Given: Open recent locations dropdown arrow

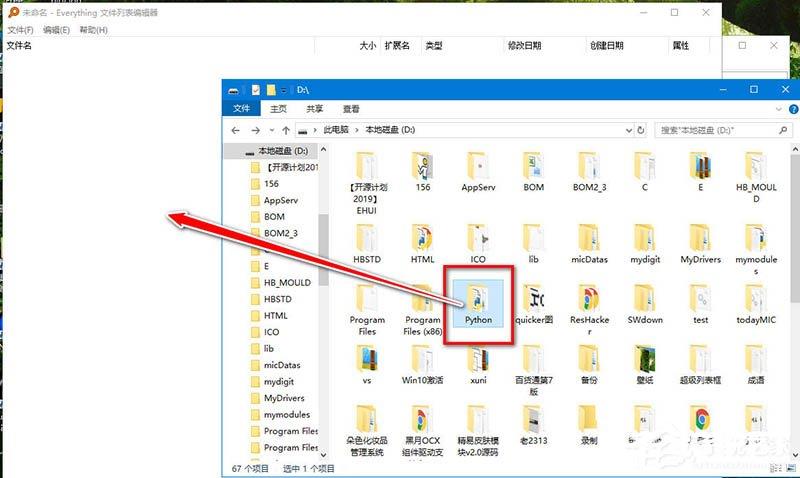Looking at the screenshot, I should click(272, 131).
